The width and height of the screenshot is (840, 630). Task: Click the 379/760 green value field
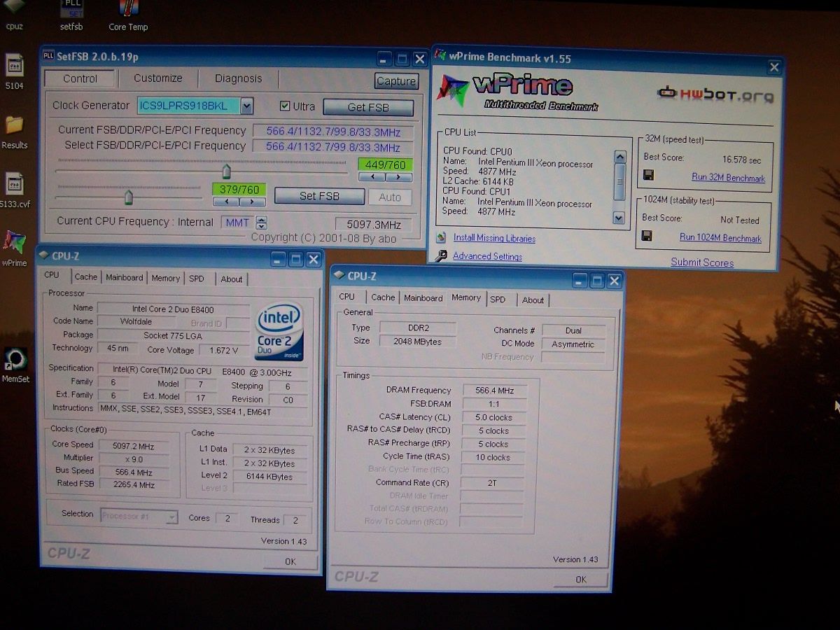point(239,190)
